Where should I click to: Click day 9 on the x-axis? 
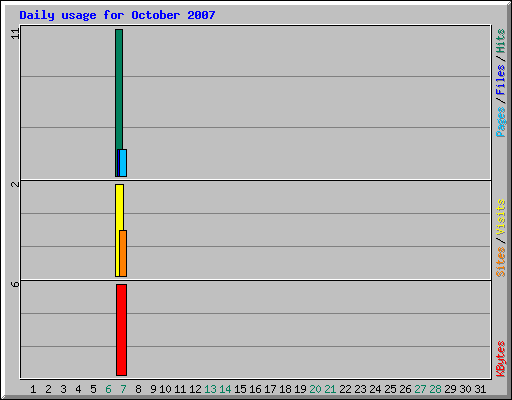153,389
